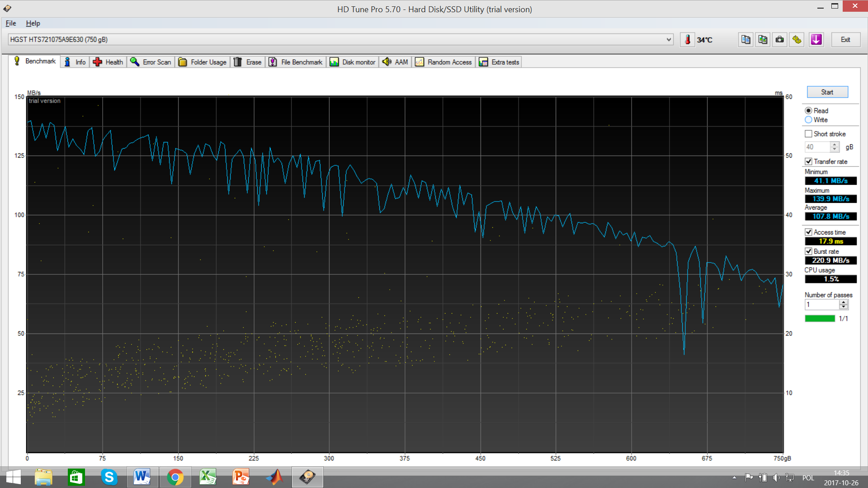
Task: Click the 41.1 MB/s minimum value
Action: pyautogui.click(x=830, y=181)
